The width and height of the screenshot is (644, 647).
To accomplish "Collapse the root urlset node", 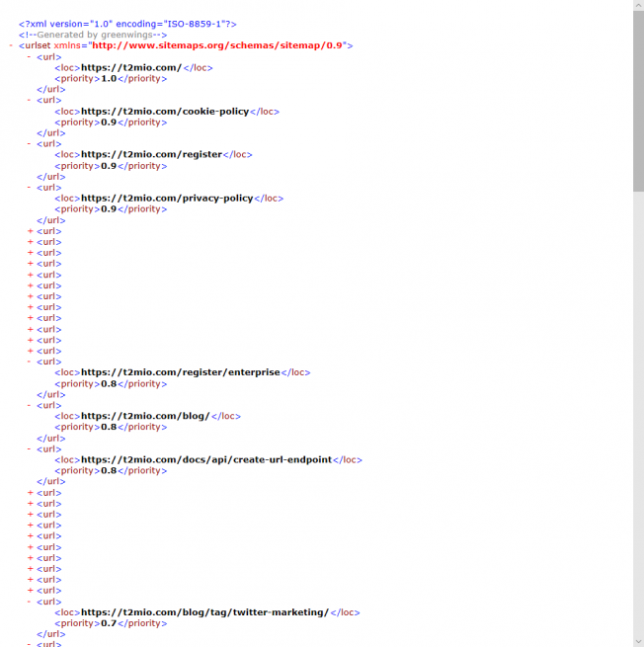I will coord(11,45).
